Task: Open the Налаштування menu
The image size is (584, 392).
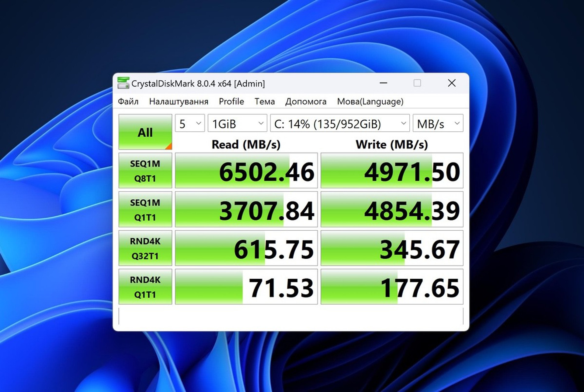Action: pos(179,101)
